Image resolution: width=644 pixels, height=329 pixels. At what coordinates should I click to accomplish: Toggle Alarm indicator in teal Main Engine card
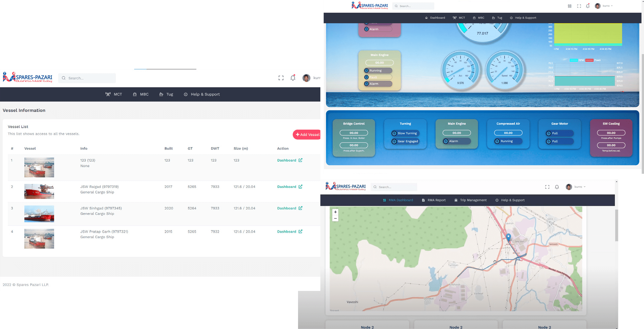click(x=457, y=141)
